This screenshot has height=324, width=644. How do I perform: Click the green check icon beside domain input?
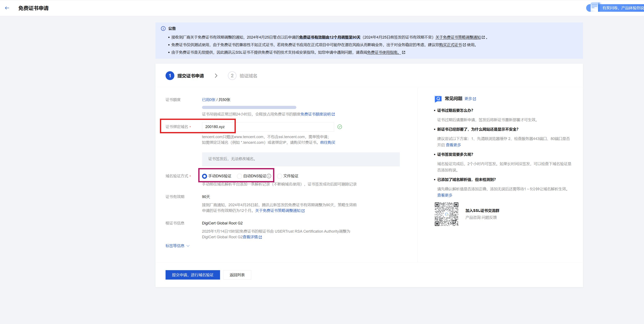pos(339,127)
